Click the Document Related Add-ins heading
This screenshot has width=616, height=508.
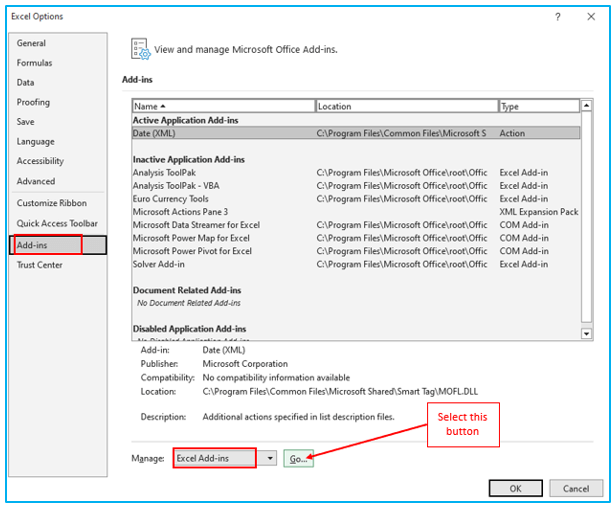pyautogui.click(x=187, y=290)
